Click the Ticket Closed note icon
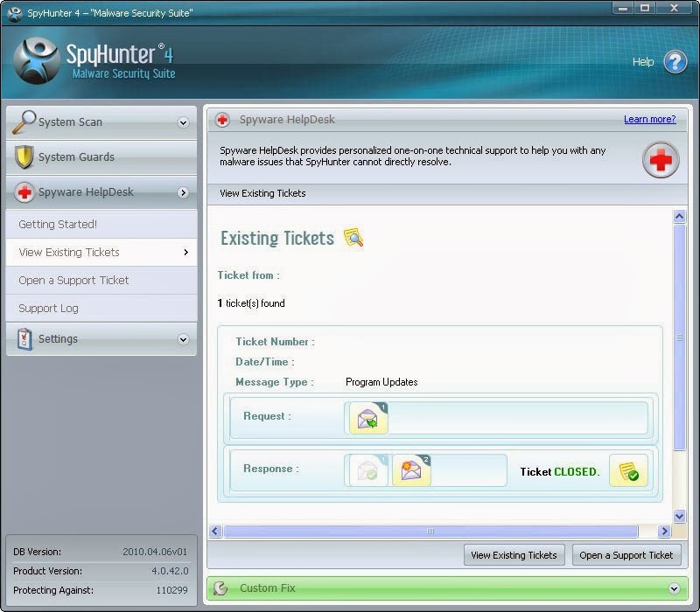The height and width of the screenshot is (612, 700). pos(628,470)
